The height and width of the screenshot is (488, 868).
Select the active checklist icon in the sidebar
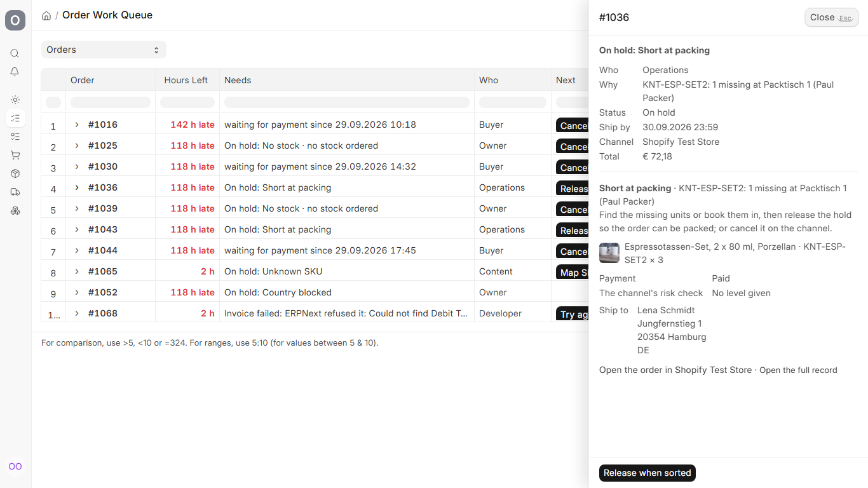(x=15, y=118)
